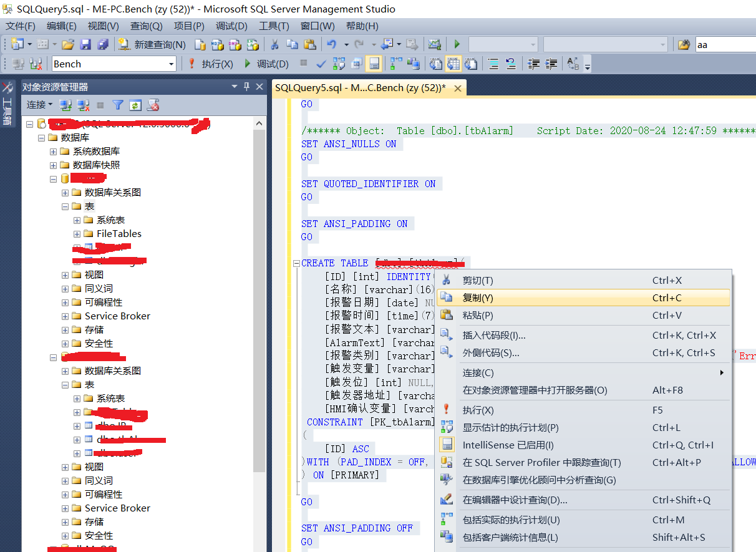This screenshot has width=756, height=552.
Task: Click 新建查询(N) to start a new query
Action: click(152, 44)
